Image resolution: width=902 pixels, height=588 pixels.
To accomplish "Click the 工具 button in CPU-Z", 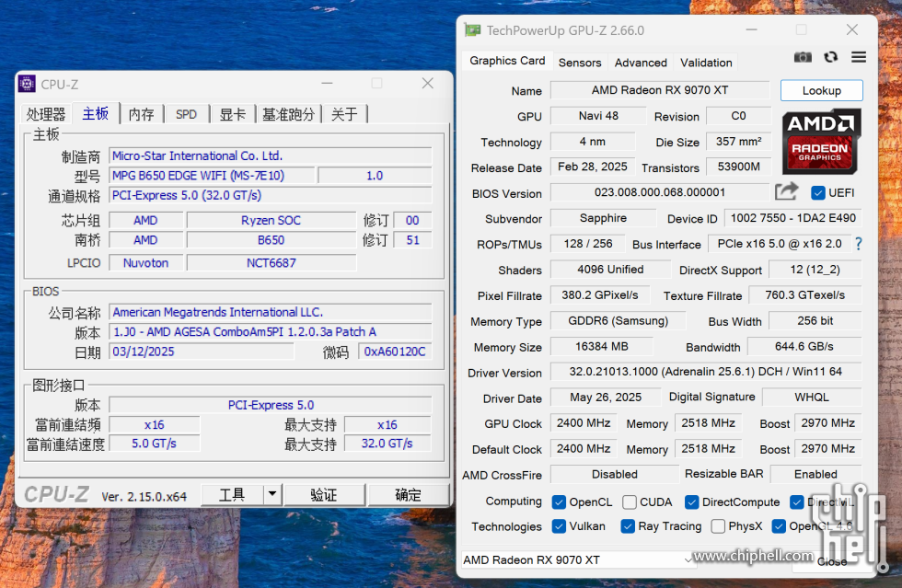I will coord(232,494).
